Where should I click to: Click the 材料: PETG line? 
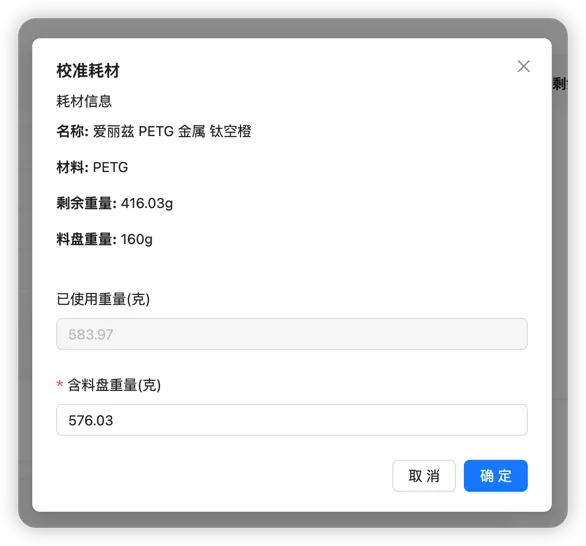(x=92, y=167)
